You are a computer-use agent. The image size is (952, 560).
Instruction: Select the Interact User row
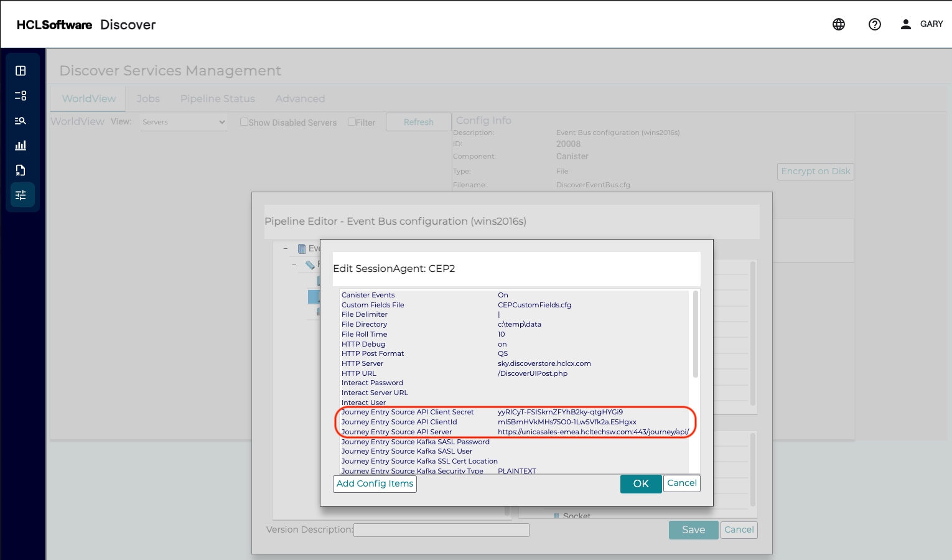(514, 403)
